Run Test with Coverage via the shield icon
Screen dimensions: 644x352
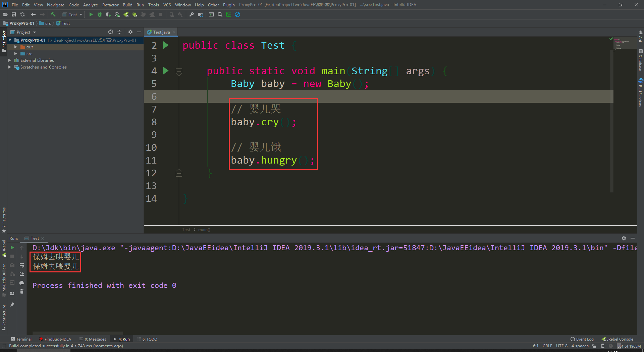pos(108,14)
